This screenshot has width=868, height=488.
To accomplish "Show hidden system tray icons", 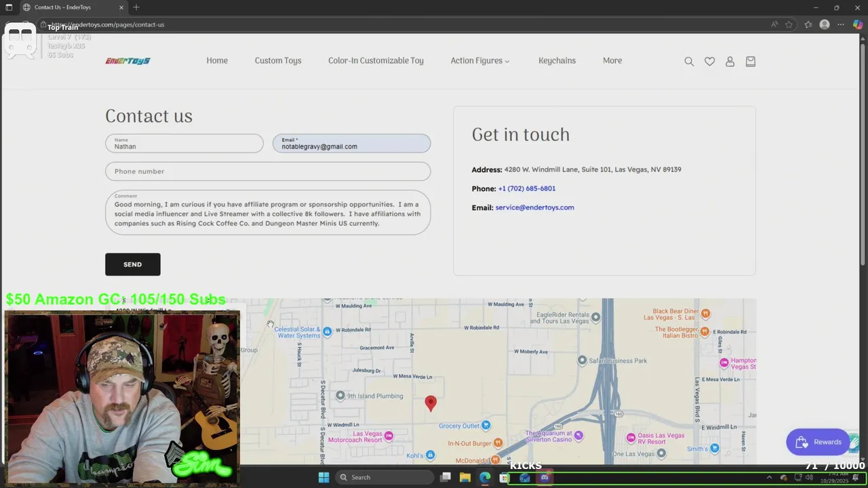I will coord(769,477).
